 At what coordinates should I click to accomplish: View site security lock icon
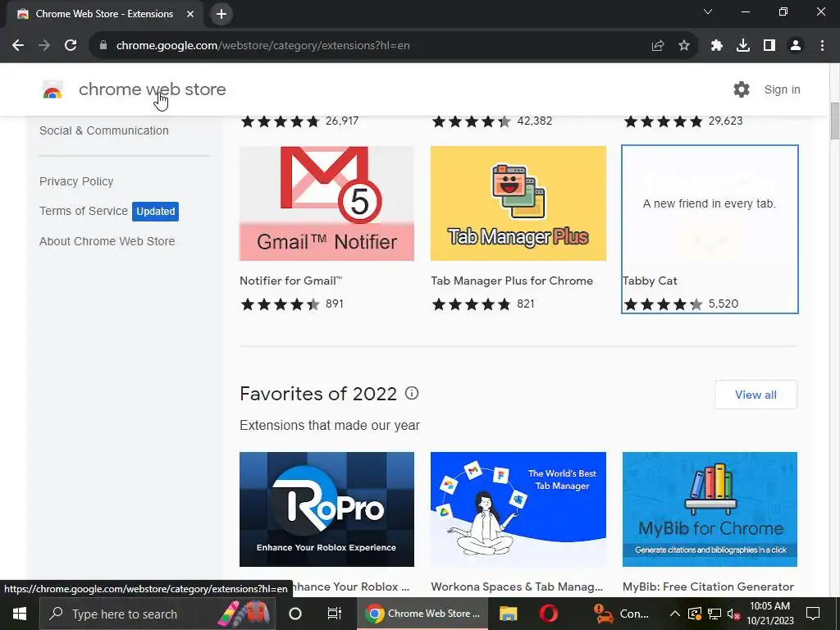pos(103,46)
